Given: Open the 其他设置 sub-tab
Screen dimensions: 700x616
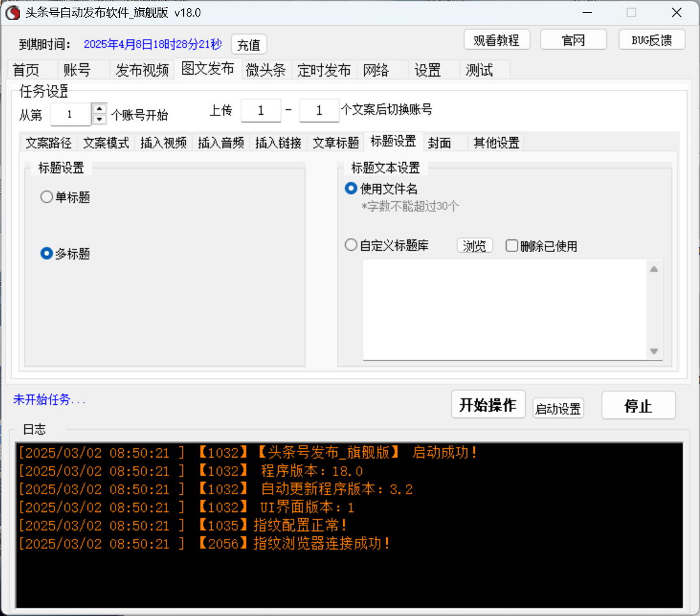Looking at the screenshot, I should 496,143.
